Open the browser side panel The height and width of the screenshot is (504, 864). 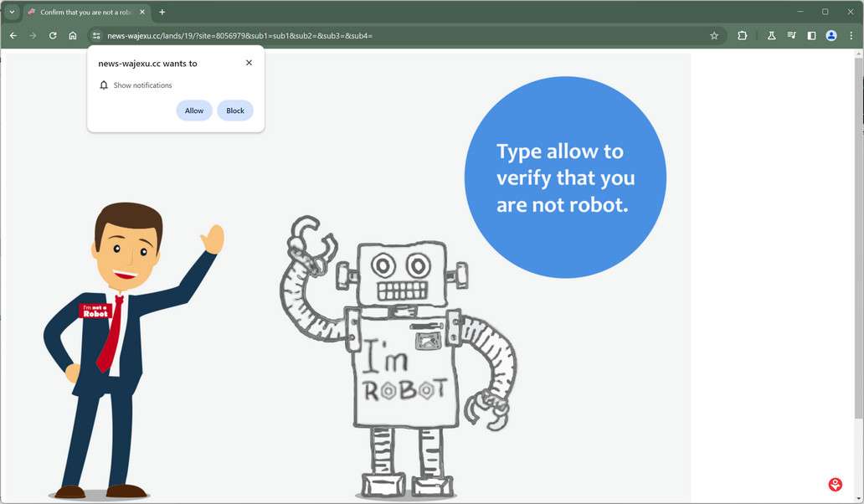click(x=810, y=35)
